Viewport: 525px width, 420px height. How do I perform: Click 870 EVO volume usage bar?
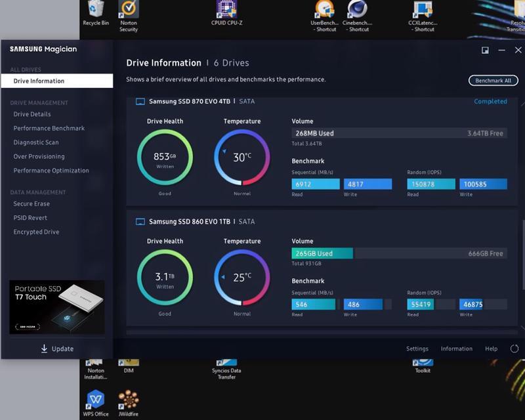[399, 133]
